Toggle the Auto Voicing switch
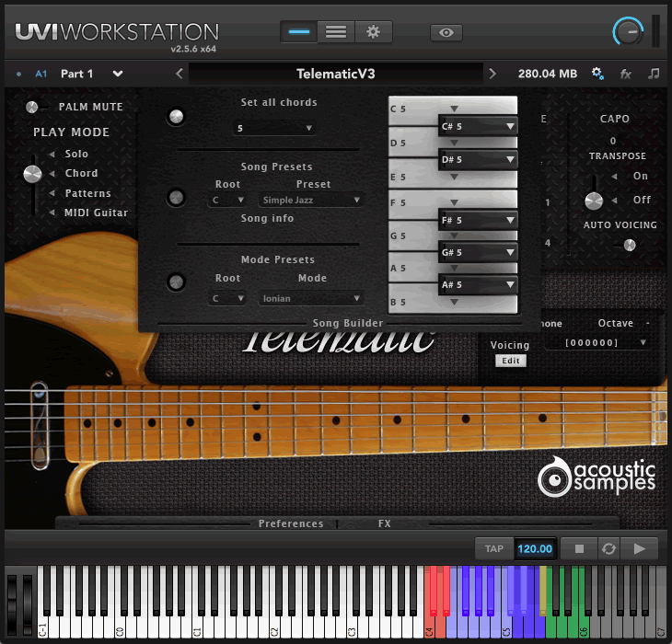Screen dimensions: 672x644 click(627, 246)
